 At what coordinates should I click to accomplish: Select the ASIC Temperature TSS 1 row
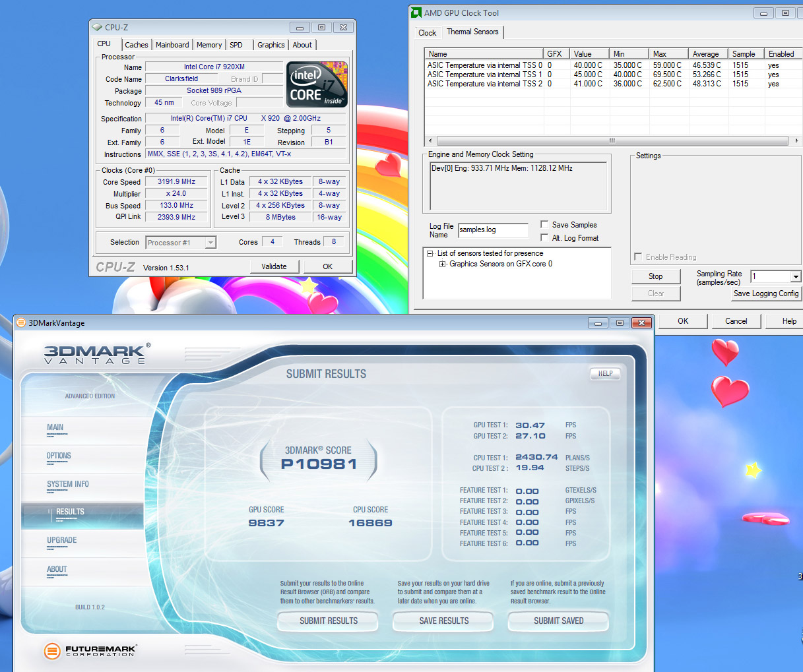[x=613, y=75]
